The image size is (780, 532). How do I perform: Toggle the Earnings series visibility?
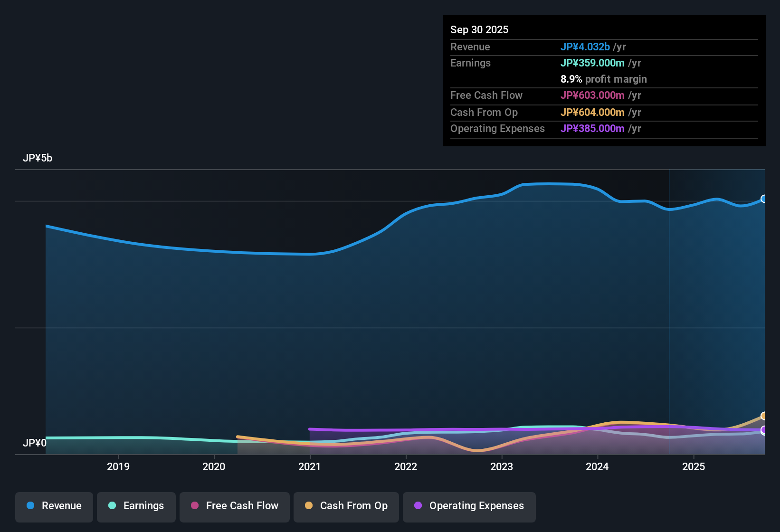click(136, 506)
